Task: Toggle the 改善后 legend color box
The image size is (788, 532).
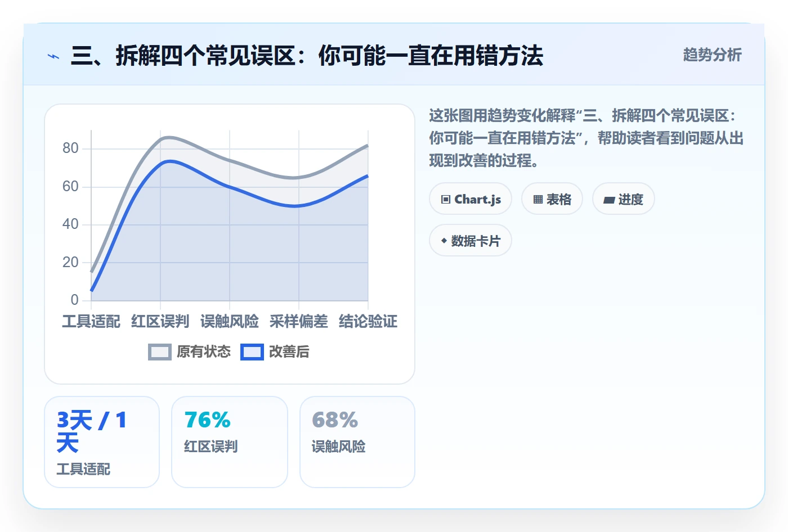Action: pos(252,352)
